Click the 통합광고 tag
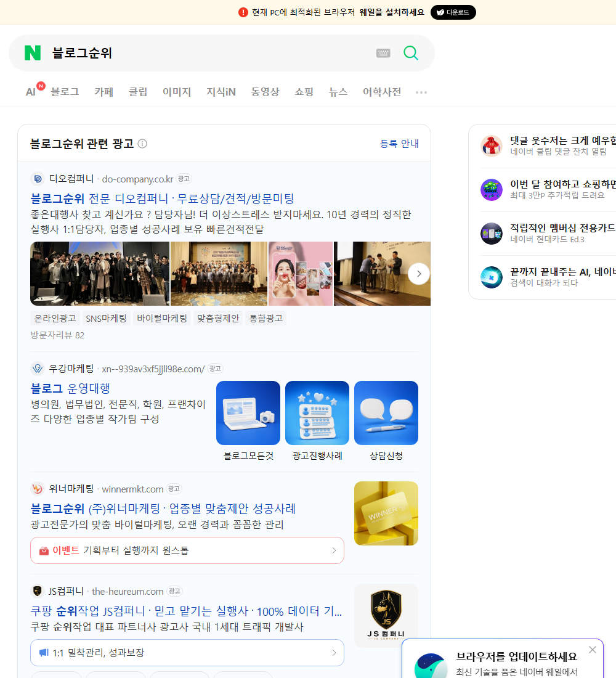616x678 pixels. tap(266, 318)
